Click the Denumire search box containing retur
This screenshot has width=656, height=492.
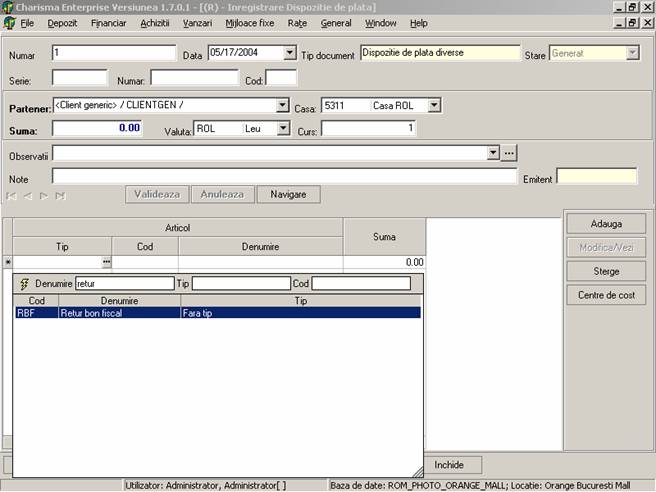pyautogui.click(x=125, y=284)
